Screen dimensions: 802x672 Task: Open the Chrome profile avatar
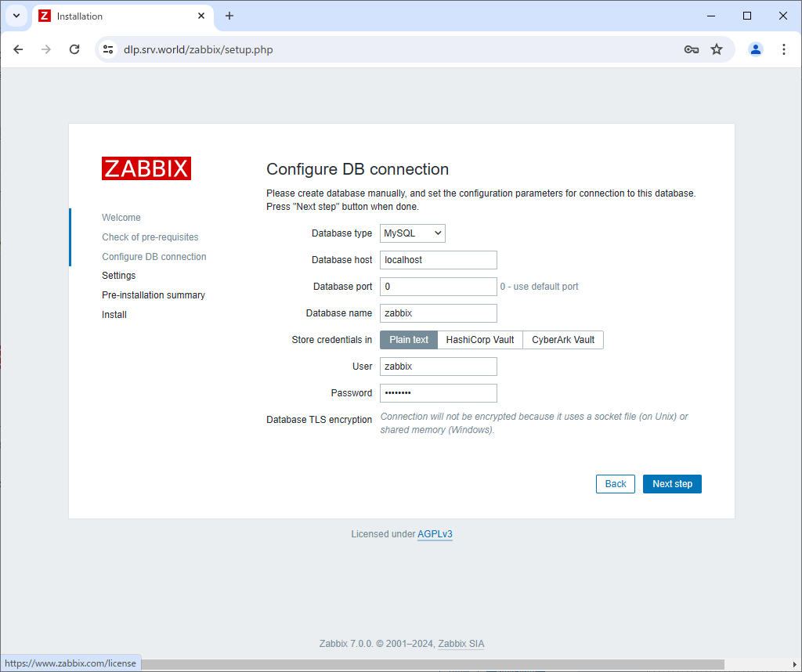coord(756,49)
